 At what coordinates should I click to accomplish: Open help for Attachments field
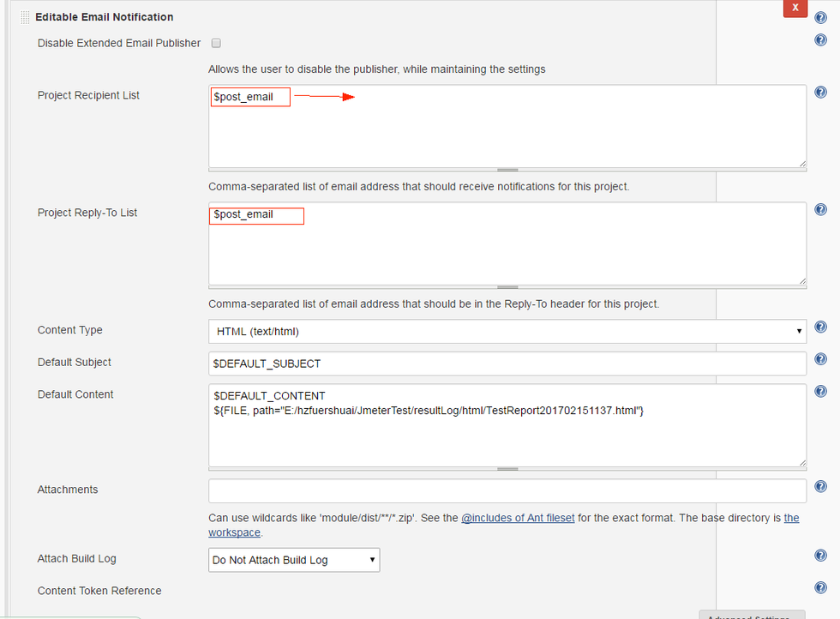820,486
